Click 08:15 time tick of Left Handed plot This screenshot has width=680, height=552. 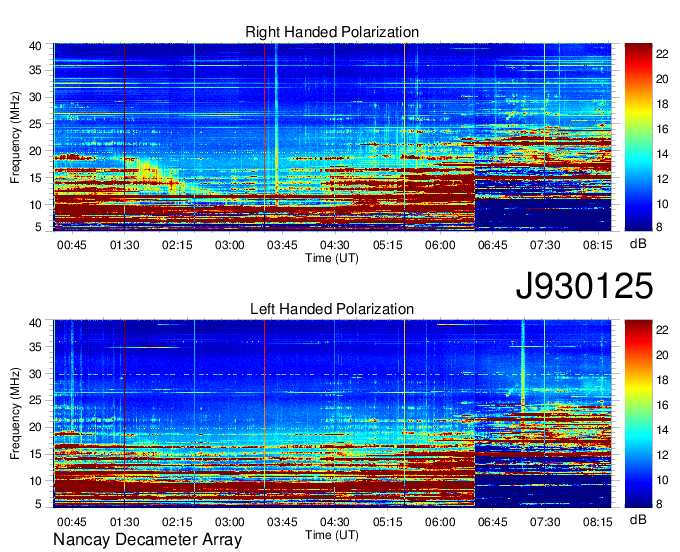pos(598,522)
